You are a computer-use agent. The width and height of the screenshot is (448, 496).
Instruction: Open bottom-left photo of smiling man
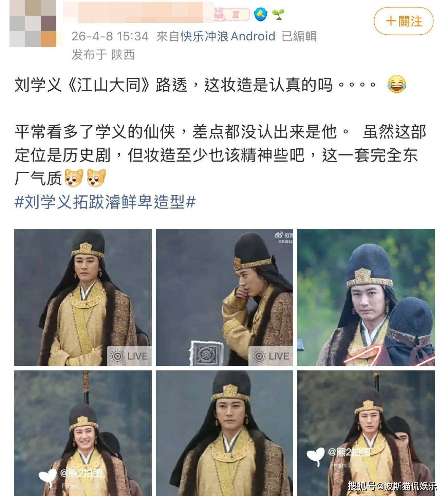click(83, 433)
